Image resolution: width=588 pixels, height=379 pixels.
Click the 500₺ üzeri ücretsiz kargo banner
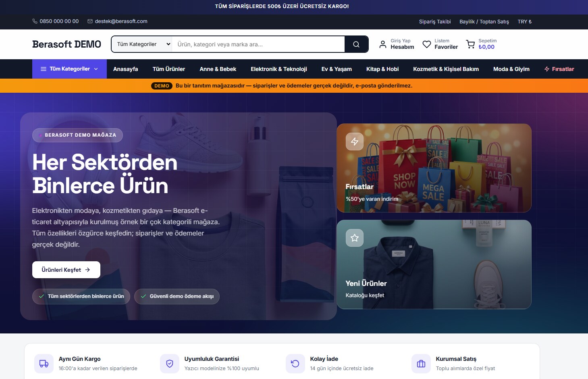point(282,6)
